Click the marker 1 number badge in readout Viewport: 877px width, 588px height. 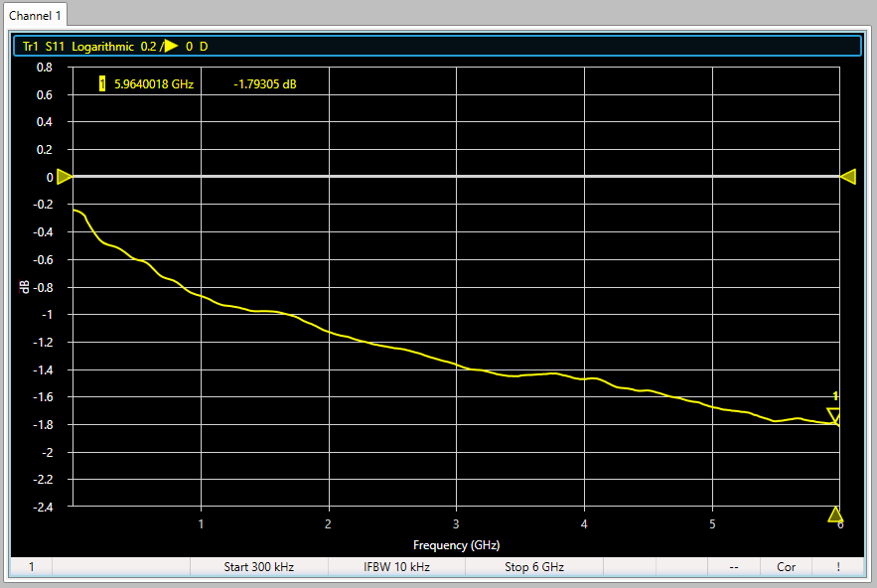point(102,84)
